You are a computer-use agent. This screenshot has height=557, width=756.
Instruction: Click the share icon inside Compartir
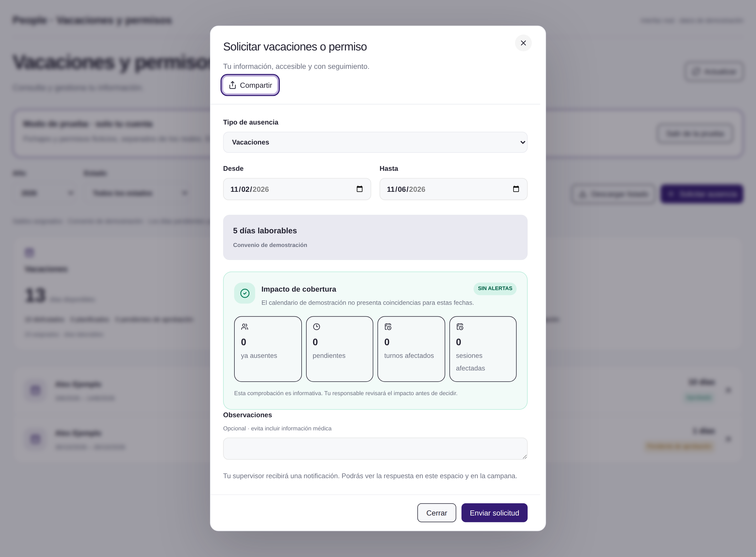(x=233, y=85)
